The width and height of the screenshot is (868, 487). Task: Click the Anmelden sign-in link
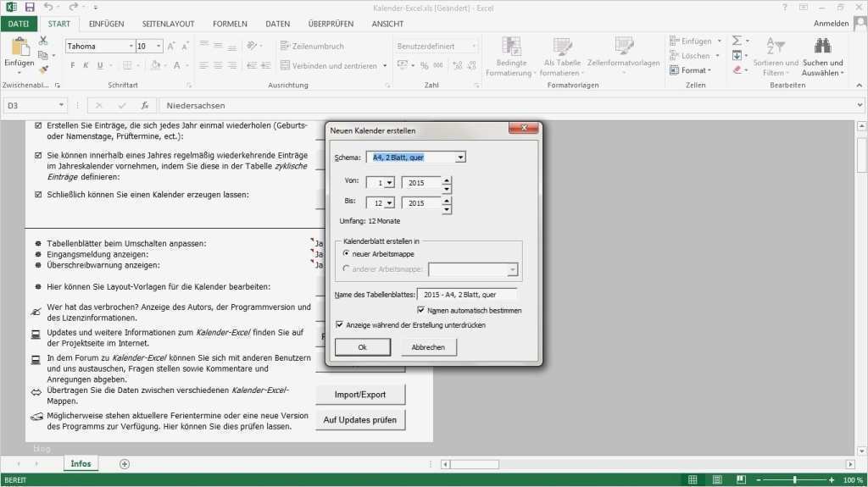tap(831, 23)
